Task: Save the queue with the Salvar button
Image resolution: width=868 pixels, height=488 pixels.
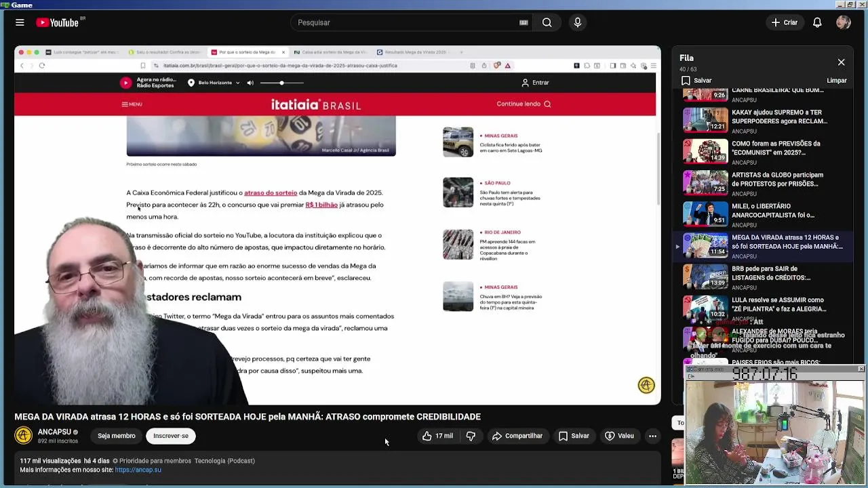Action: [696, 81]
